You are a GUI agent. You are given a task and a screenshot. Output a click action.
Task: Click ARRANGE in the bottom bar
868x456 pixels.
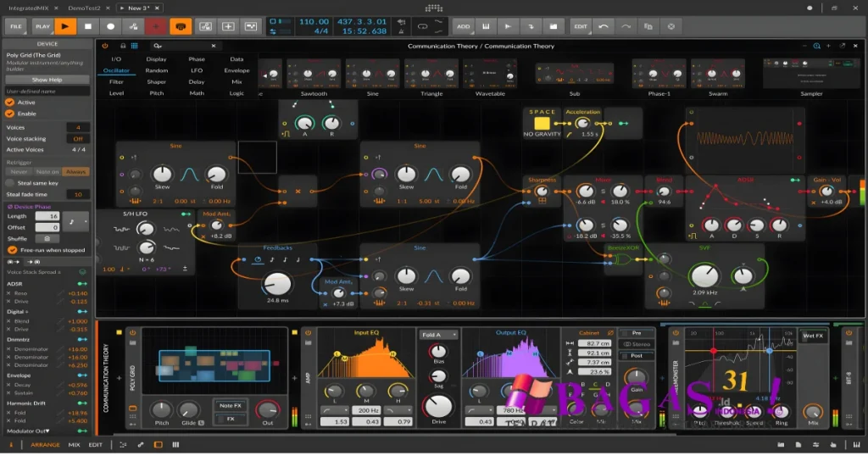pyautogui.click(x=46, y=445)
